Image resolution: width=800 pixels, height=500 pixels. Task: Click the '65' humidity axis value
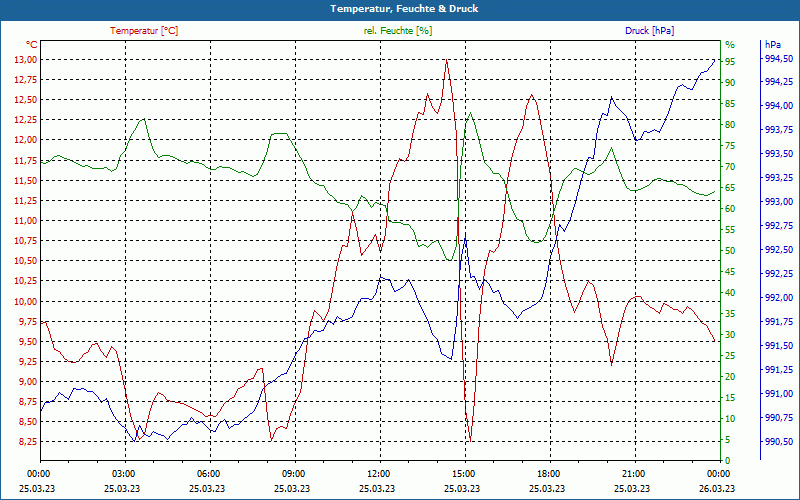[x=730, y=188]
